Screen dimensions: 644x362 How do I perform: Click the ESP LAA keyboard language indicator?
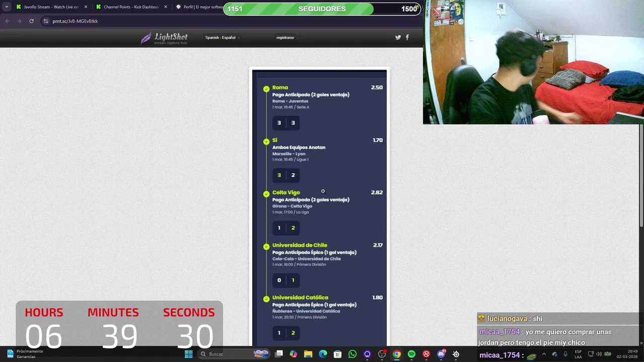point(579,354)
